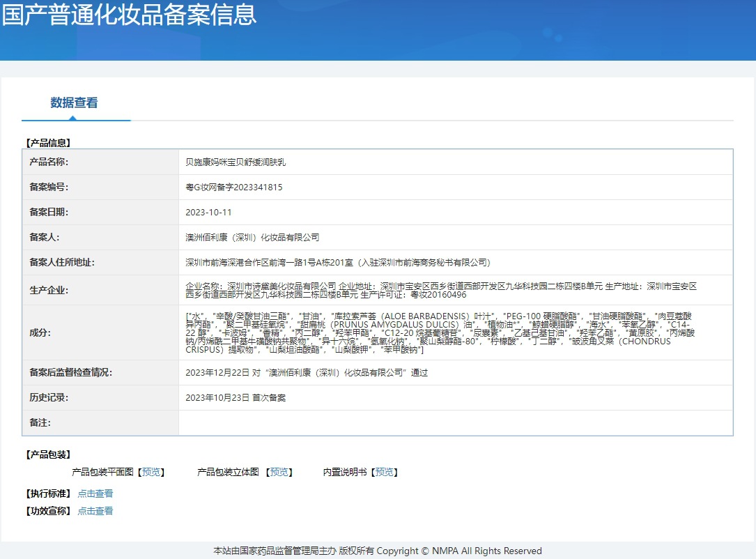Click the 备案日期 row label
The image size is (756, 559).
point(49,212)
